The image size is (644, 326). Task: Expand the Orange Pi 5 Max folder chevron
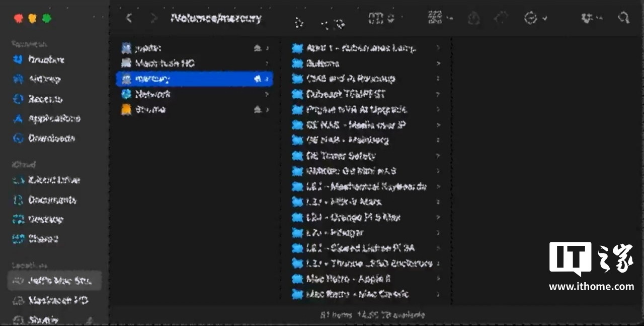point(438,217)
